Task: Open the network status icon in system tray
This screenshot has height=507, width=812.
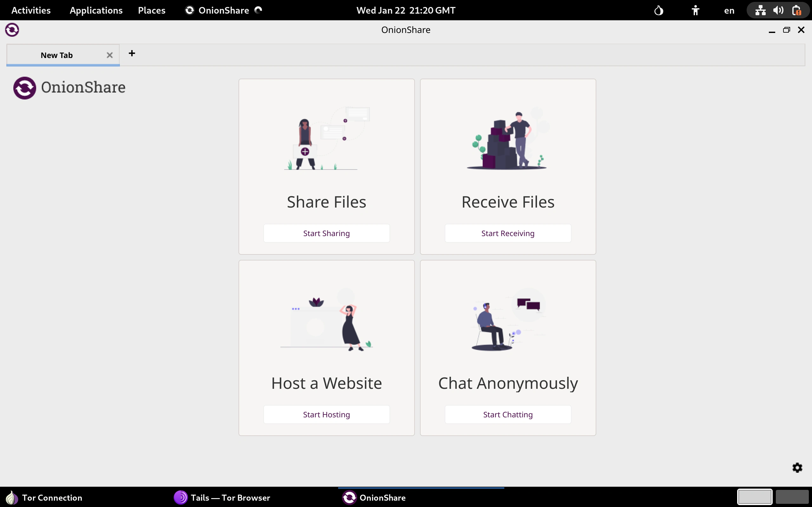Action: click(x=760, y=10)
